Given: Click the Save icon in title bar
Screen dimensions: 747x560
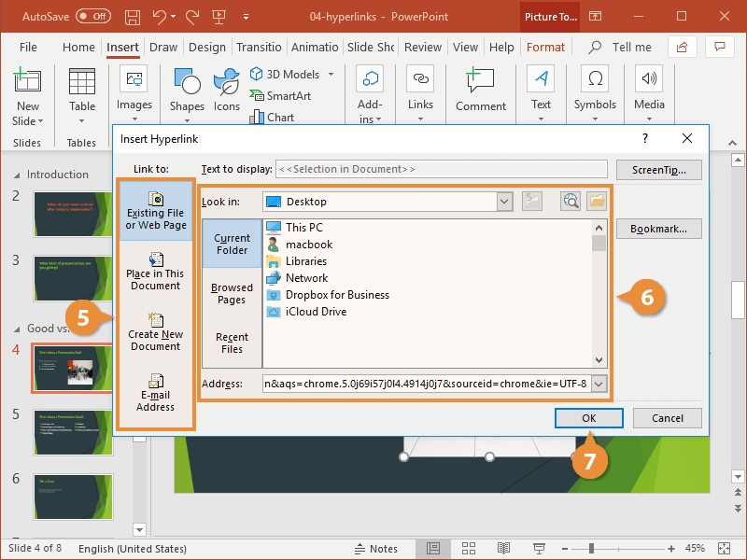Looking at the screenshot, I should [x=133, y=17].
